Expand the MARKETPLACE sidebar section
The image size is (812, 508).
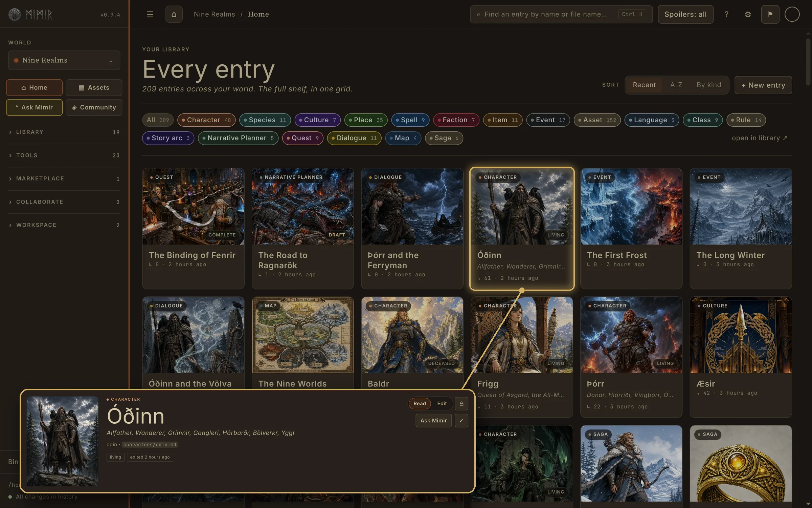tap(64, 178)
